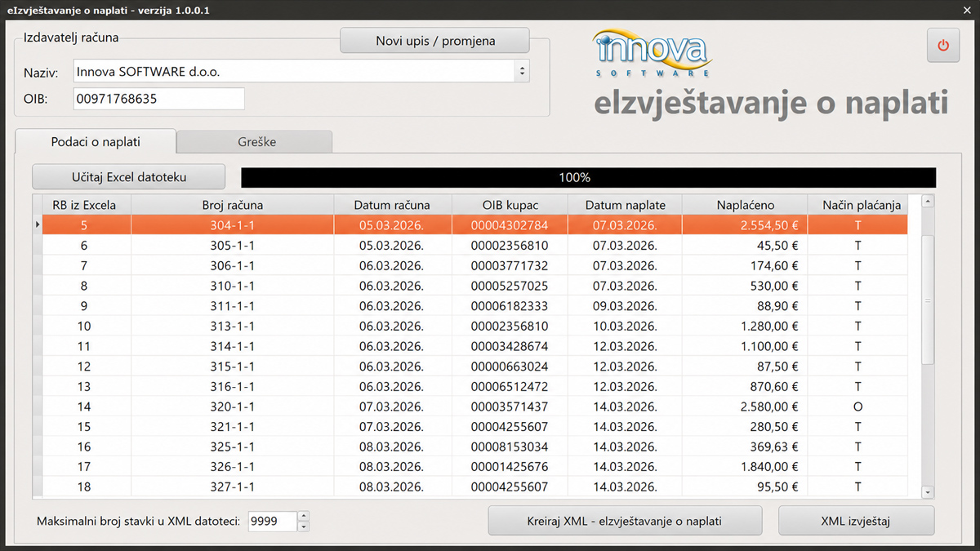Click the Naplaćeno column header
Viewport: 980px width, 551px height.
745,205
